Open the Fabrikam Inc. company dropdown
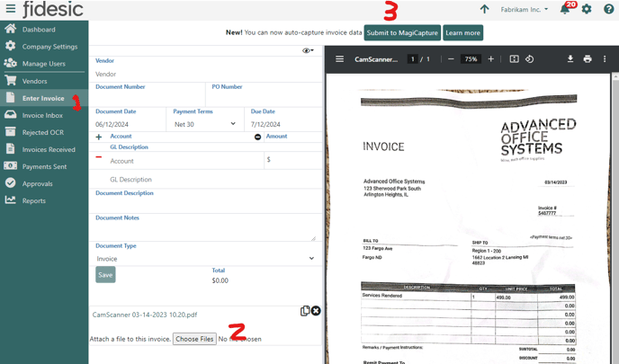Screen dimensions: 619x364 tap(525, 10)
